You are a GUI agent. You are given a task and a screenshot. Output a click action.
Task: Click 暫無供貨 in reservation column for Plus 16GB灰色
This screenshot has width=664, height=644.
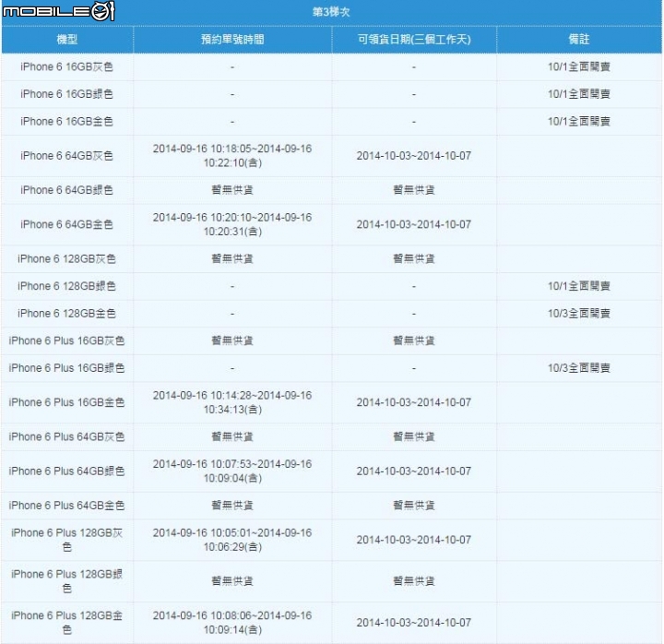pos(232,341)
